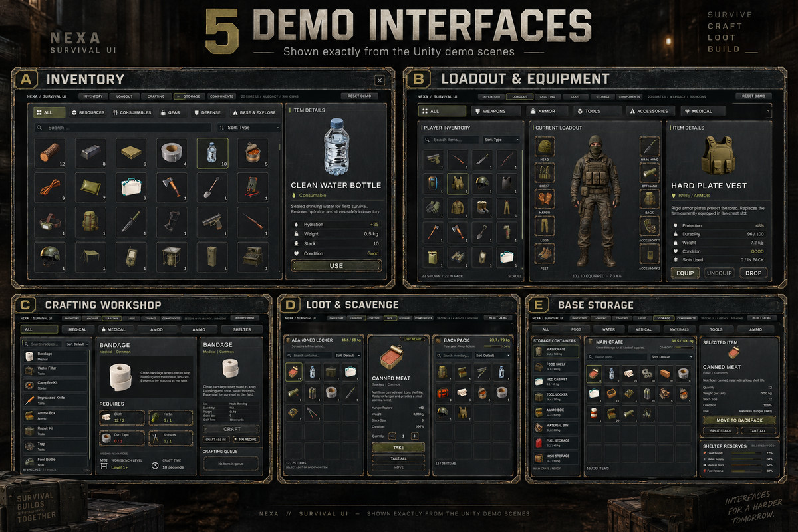Viewport: 798px width, 532px height.
Task: Select the combat knife in Inventory grid
Action: pyautogui.click(x=131, y=223)
